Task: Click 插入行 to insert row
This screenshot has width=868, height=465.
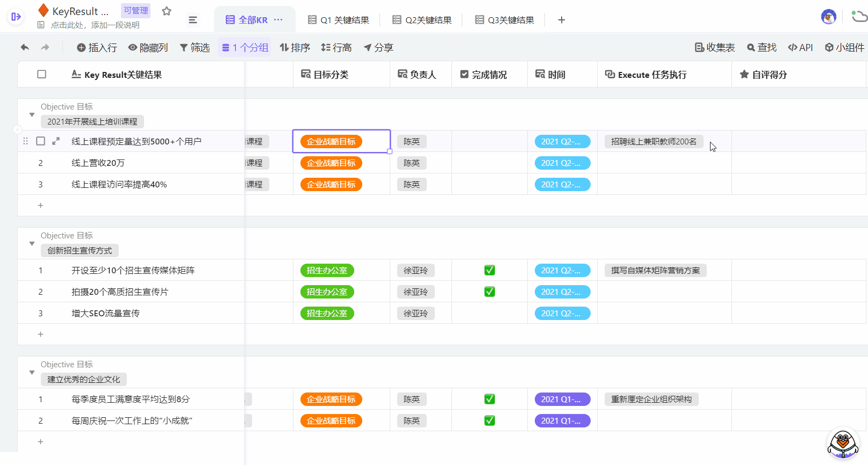Action: pyautogui.click(x=97, y=47)
